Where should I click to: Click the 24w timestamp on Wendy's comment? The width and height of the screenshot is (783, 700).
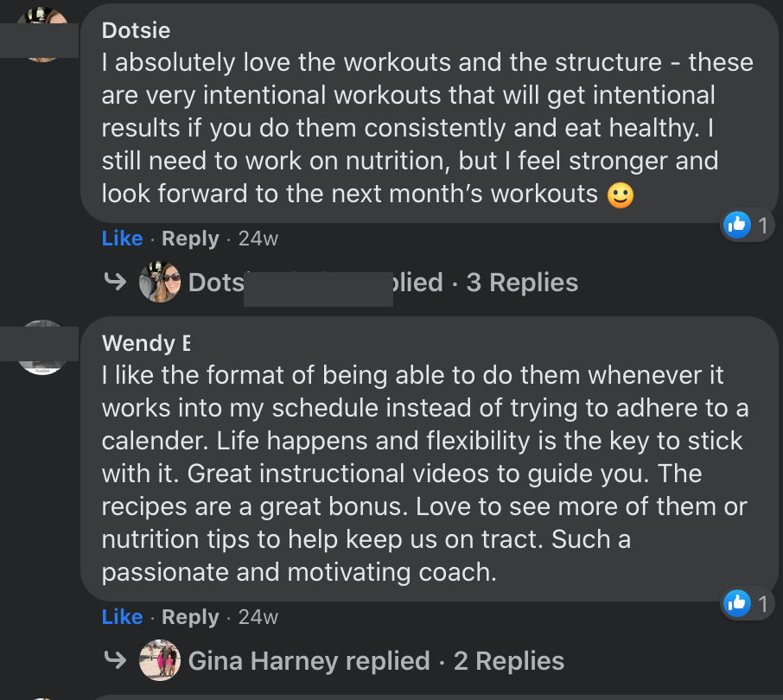click(258, 617)
